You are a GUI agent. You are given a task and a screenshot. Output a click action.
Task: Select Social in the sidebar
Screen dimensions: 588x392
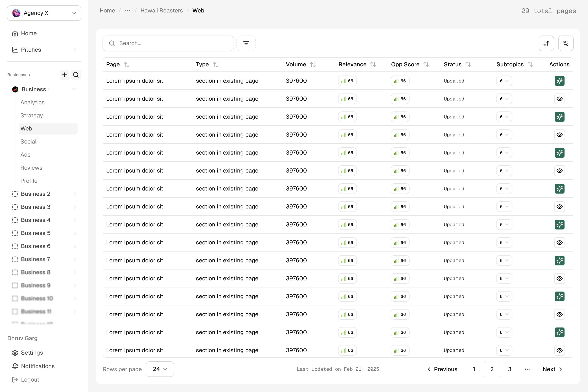tap(29, 141)
